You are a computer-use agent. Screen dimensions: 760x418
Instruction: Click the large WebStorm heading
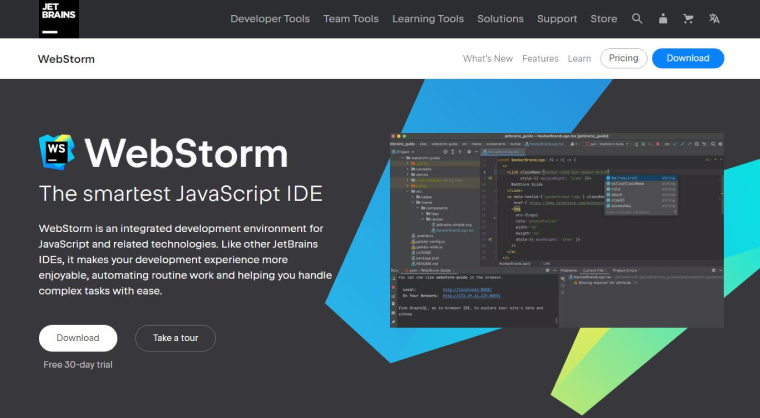(186, 154)
